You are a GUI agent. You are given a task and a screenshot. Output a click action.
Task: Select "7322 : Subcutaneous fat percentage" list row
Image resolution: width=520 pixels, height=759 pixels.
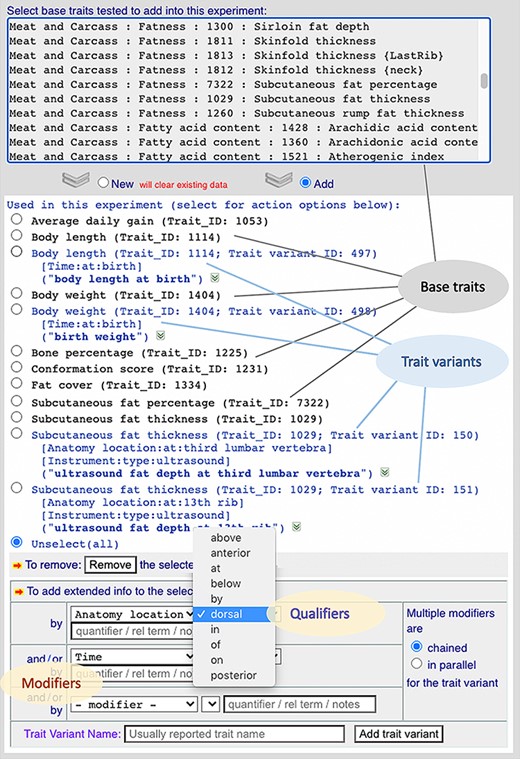[243, 85]
